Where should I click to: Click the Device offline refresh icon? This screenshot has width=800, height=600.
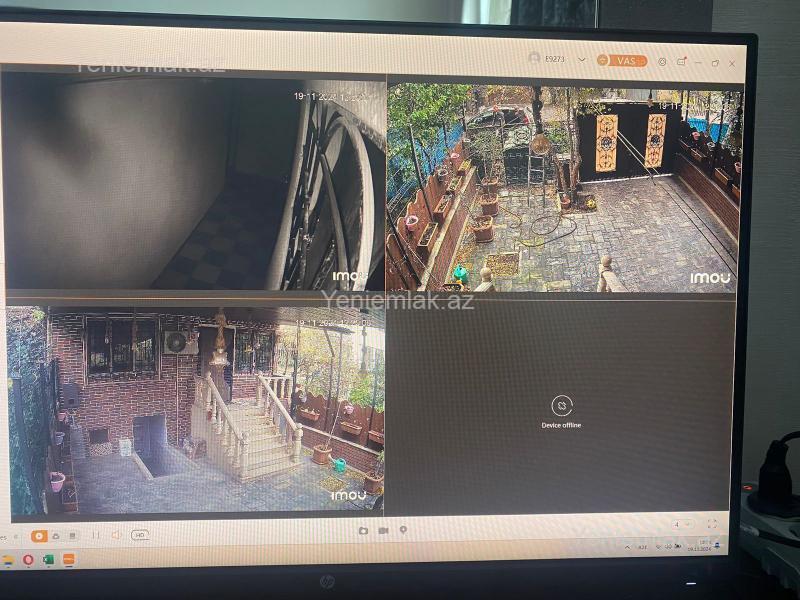coord(561,405)
